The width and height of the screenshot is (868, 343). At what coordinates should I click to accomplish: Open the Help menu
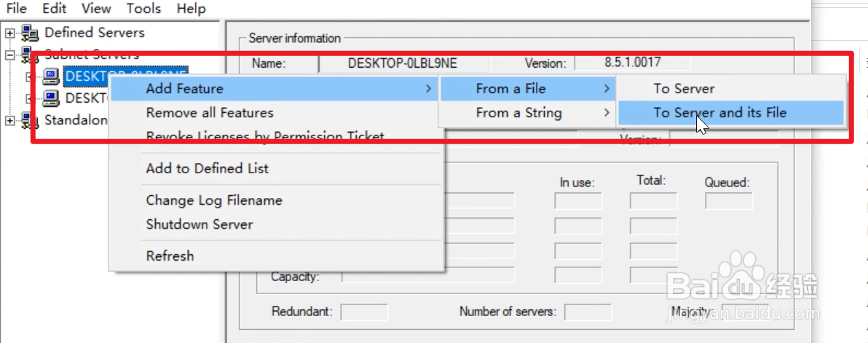(x=191, y=9)
